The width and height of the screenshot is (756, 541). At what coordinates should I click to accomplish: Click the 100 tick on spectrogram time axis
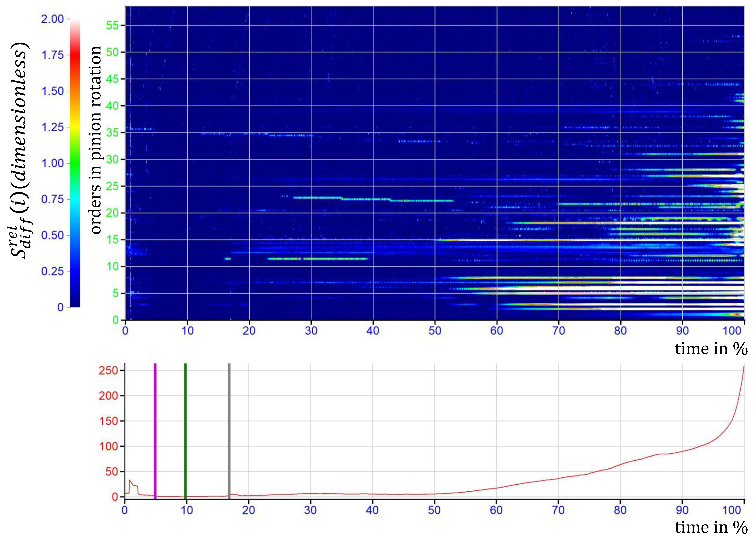[732, 330]
